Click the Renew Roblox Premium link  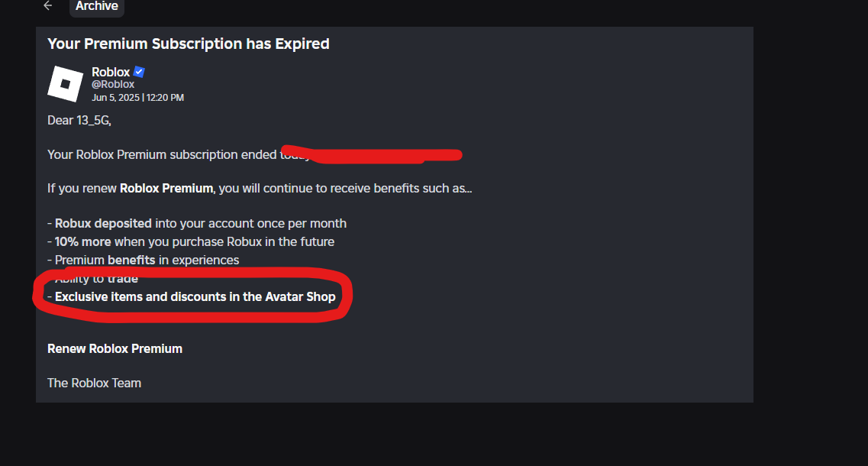tap(115, 348)
